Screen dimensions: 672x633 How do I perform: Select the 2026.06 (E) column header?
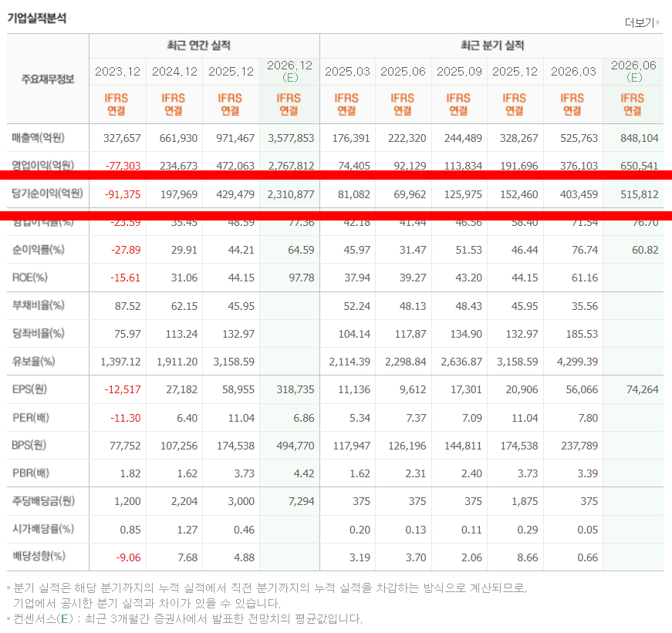(633, 71)
